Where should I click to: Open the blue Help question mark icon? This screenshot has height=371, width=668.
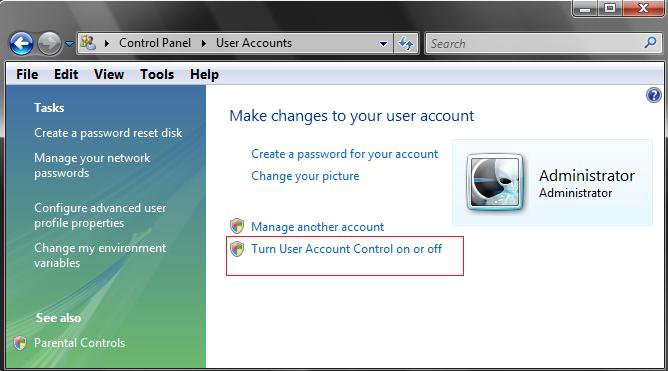(x=654, y=95)
